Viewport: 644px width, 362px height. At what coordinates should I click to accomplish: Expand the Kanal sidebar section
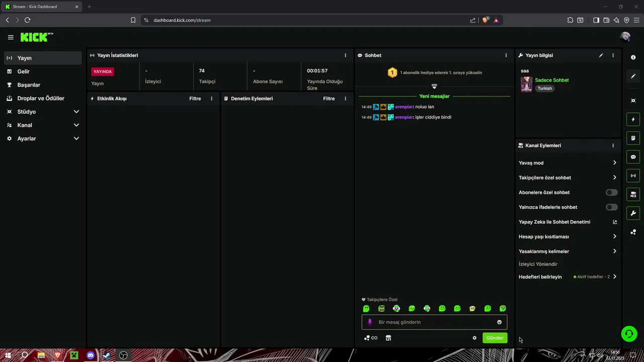[76, 125]
